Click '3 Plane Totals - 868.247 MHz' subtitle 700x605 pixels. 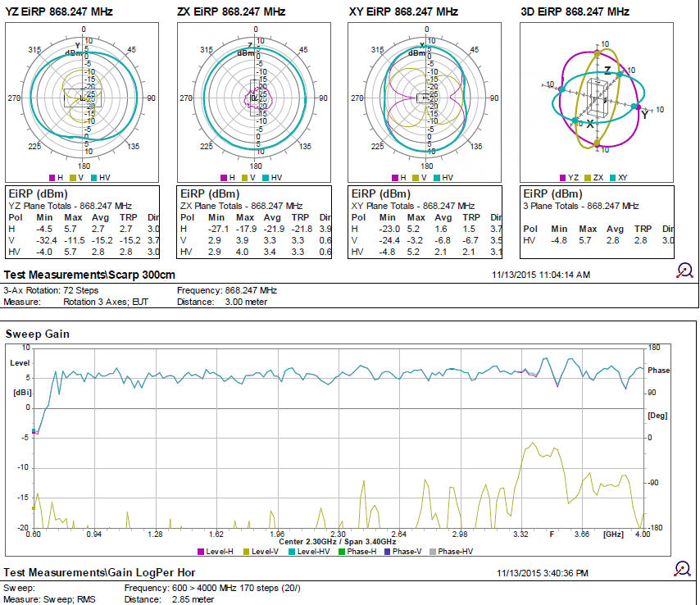coord(581,206)
